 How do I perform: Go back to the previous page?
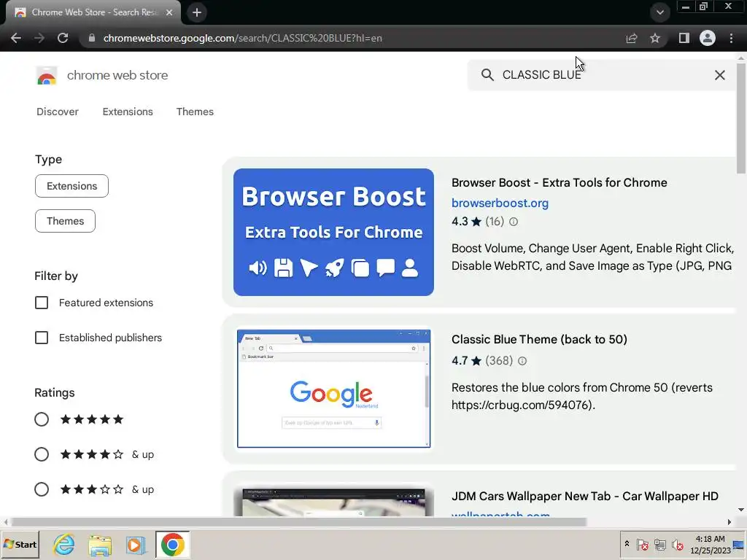pyautogui.click(x=16, y=38)
